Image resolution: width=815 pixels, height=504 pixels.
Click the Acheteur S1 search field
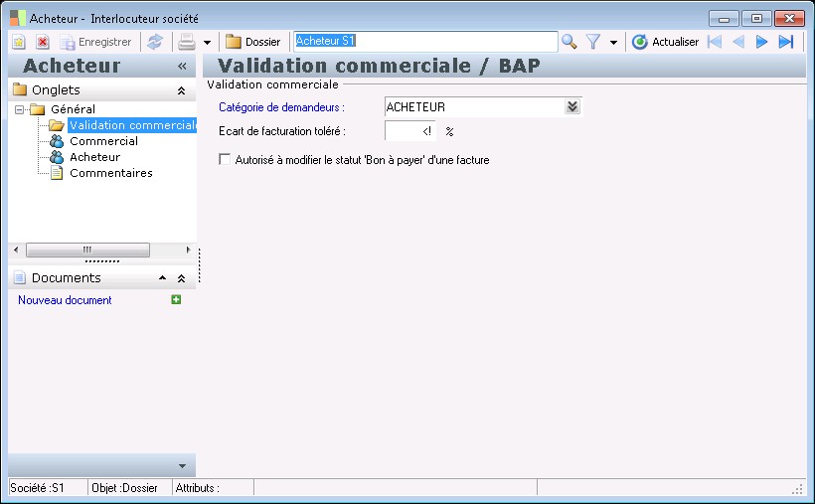[425, 41]
